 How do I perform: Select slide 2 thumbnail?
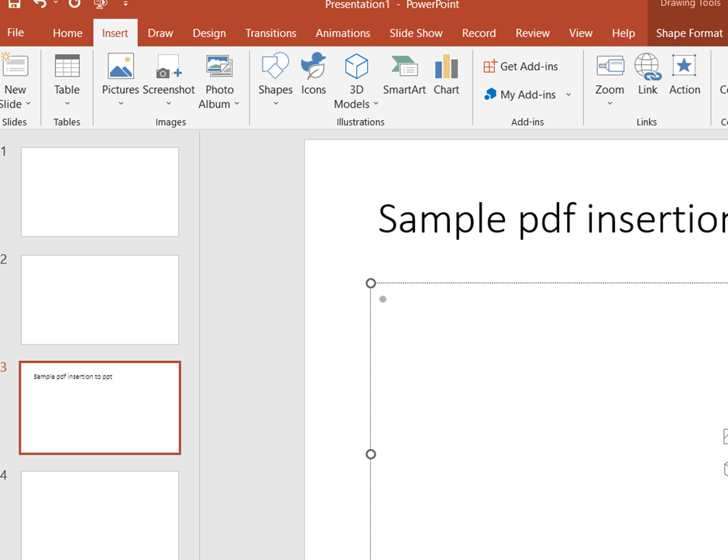coord(100,300)
